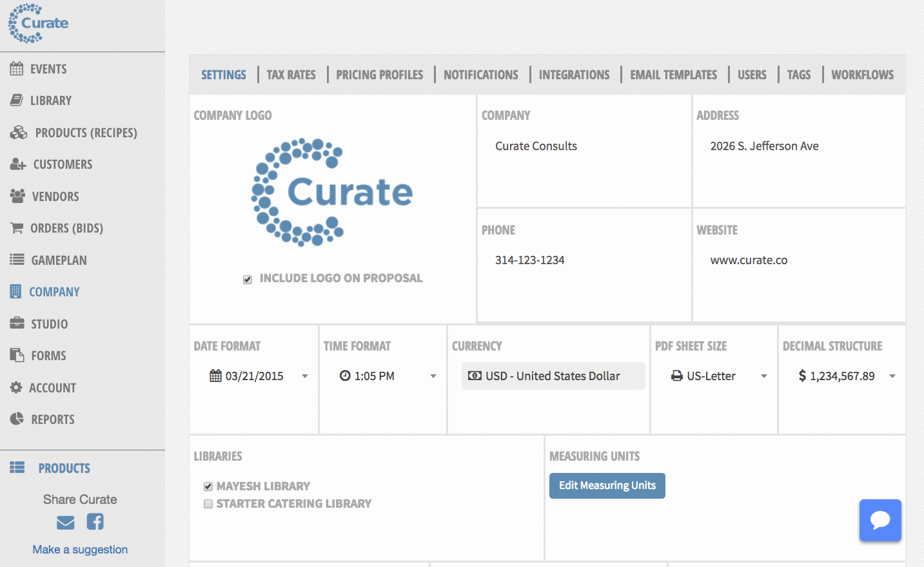The image size is (924, 567).
Task: Open Reports label in sidebar
Action: (53, 419)
